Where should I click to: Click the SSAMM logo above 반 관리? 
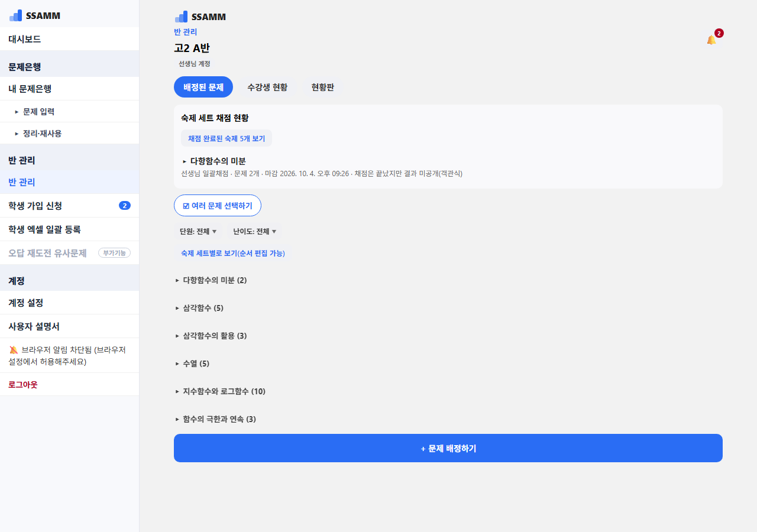[x=200, y=17]
